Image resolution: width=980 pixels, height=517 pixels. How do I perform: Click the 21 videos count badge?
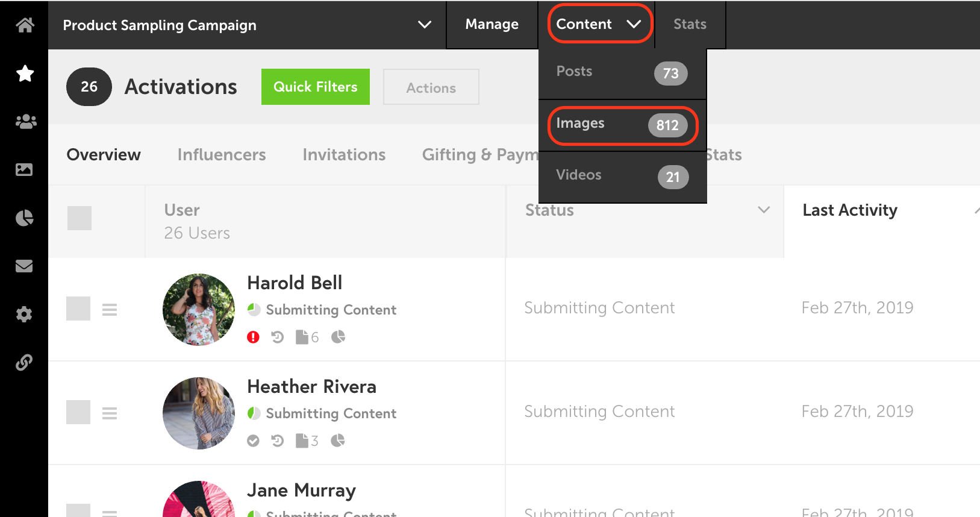click(673, 177)
